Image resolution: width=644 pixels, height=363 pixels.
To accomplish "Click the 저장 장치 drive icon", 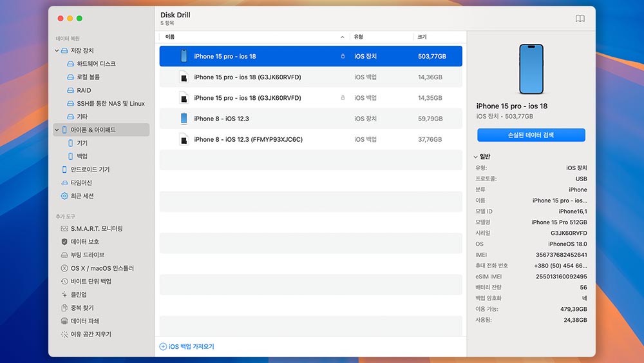I will [x=64, y=50].
